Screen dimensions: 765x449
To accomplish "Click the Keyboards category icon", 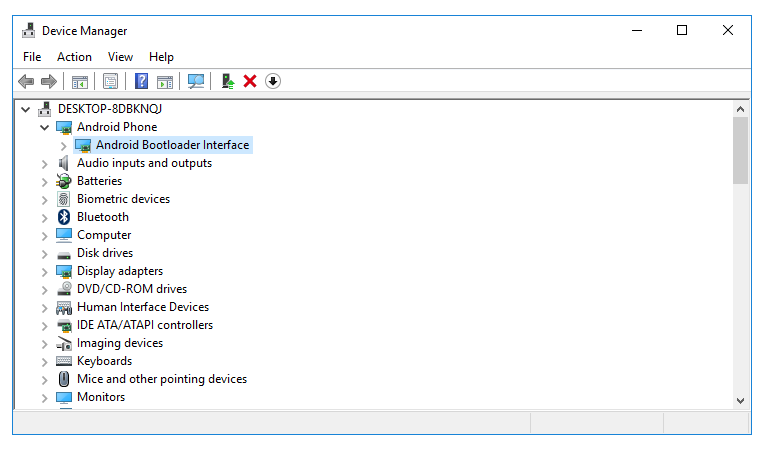I will click(x=64, y=361).
